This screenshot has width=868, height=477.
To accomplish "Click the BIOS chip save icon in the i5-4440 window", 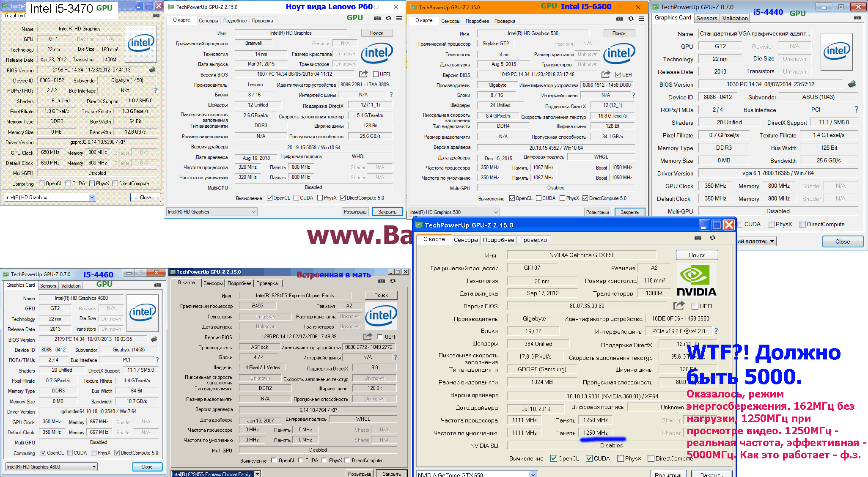I will [x=852, y=84].
